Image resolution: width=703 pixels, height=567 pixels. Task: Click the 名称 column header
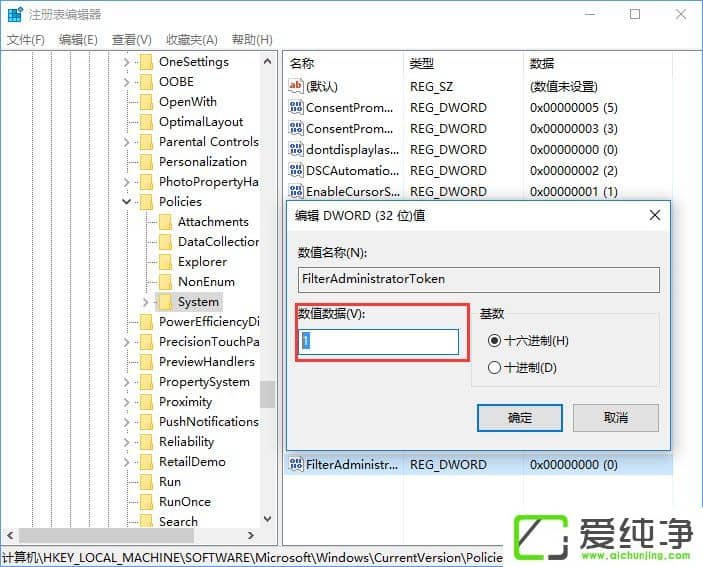(x=302, y=63)
